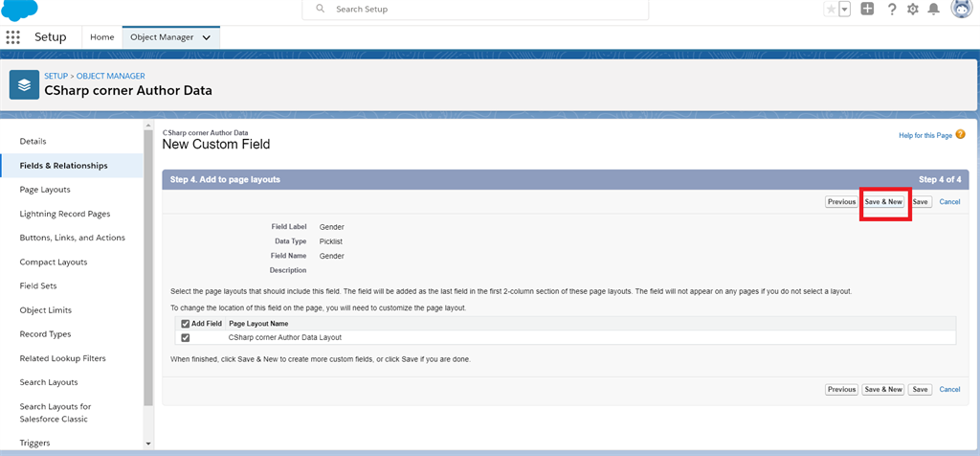
Task: Click the bottom Save & New button
Action: (x=883, y=389)
